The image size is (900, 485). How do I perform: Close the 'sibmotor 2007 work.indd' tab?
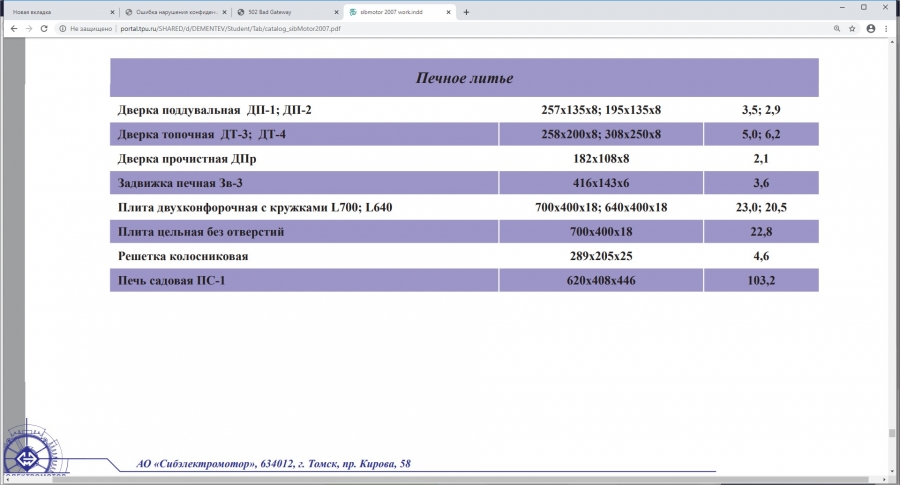[x=449, y=12]
